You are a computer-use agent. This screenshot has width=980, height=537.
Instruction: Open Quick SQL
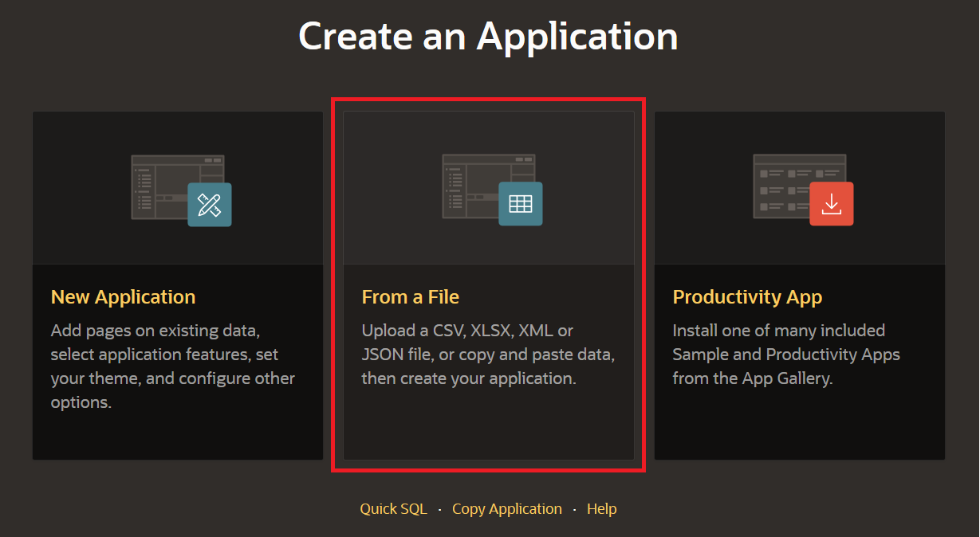393,508
